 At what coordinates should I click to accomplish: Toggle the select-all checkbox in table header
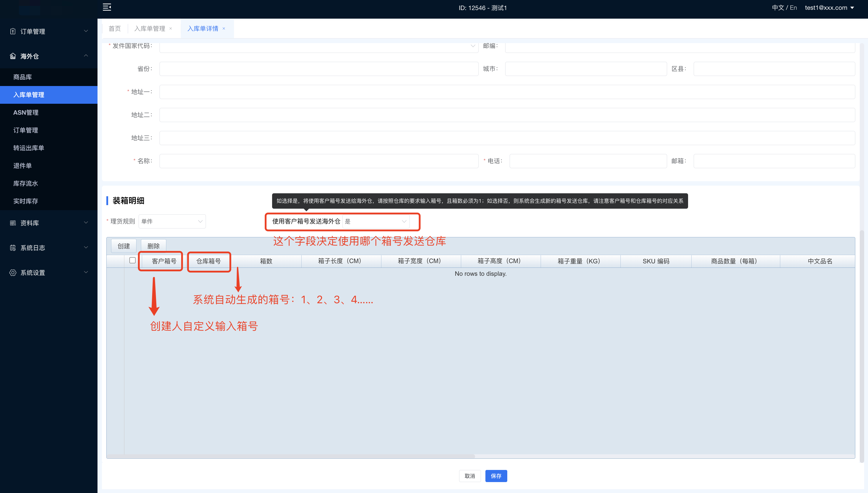pyautogui.click(x=132, y=260)
